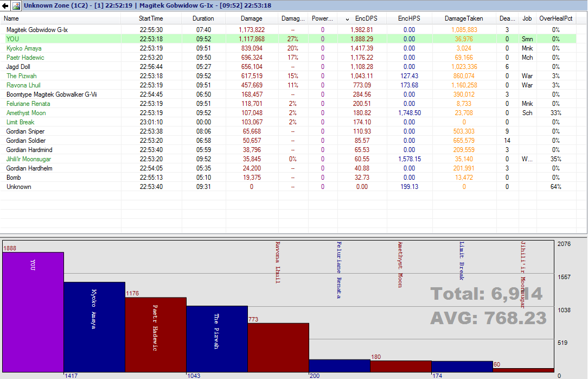Select the Jihili'ir Moonsugar row
This screenshot has width=588, height=379.
pyautogui.click(x=289, y=159)
